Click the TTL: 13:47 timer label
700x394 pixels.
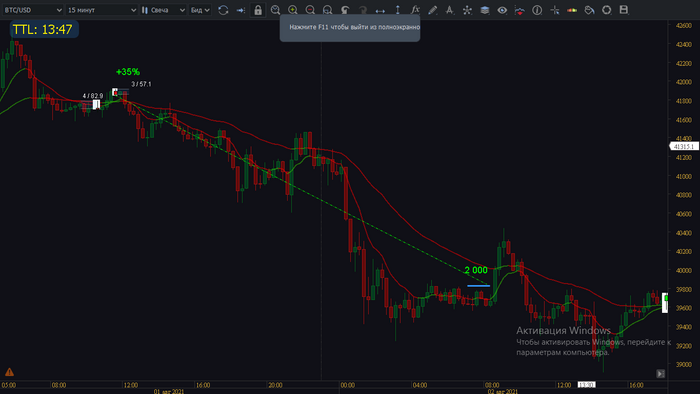43,29
